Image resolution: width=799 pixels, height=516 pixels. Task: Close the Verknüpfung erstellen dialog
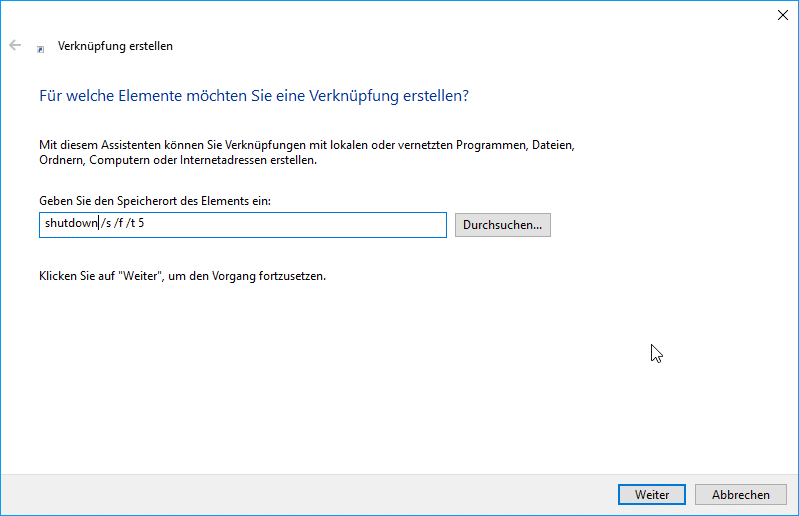pyautogui.click(x=781, y=14)
